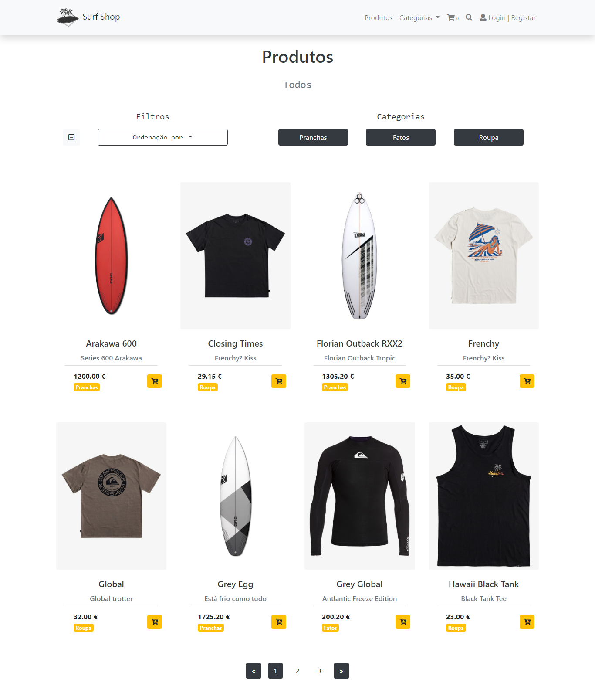Image resolution: width=595 pixels, height=700 pixels.
Task: Add Closing Times shirt to cart
Action: (279, 381)
